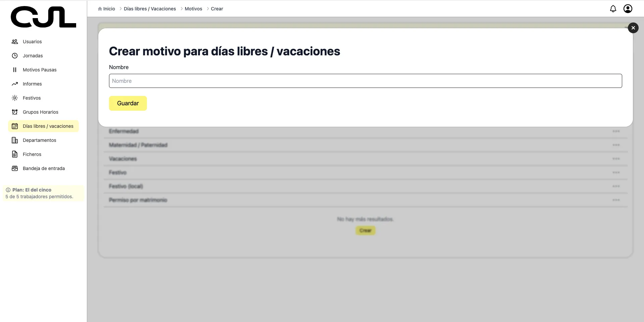Click the Departamentos building icon
Screen dimensions: 644x322
point(15,140)
